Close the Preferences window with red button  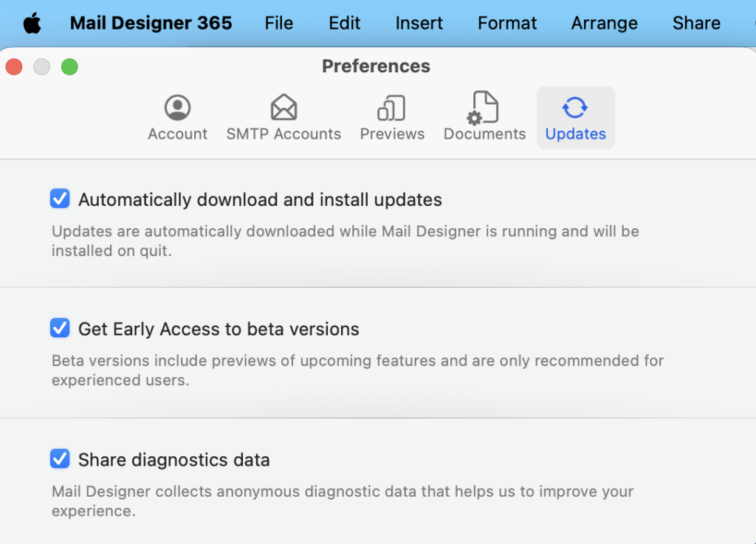point(14,67)
